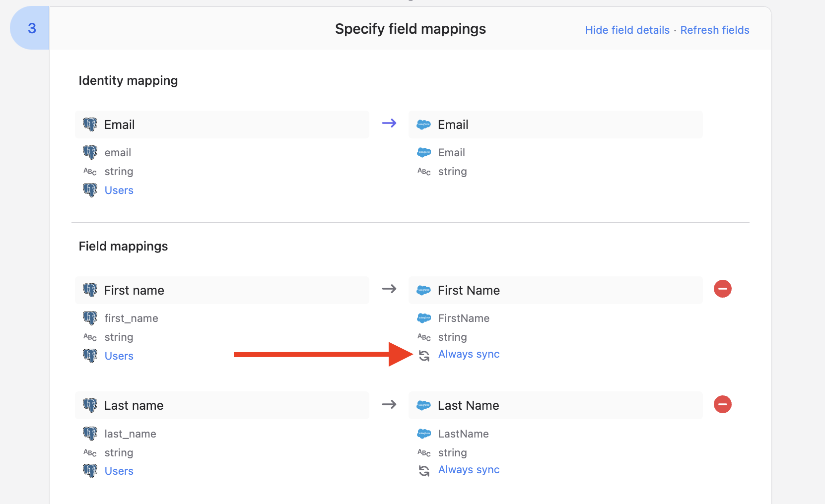This screenshot has height=504, width=825.
Task: Click the Salesforce icon next to Email detail
Action: click(424, 152)
